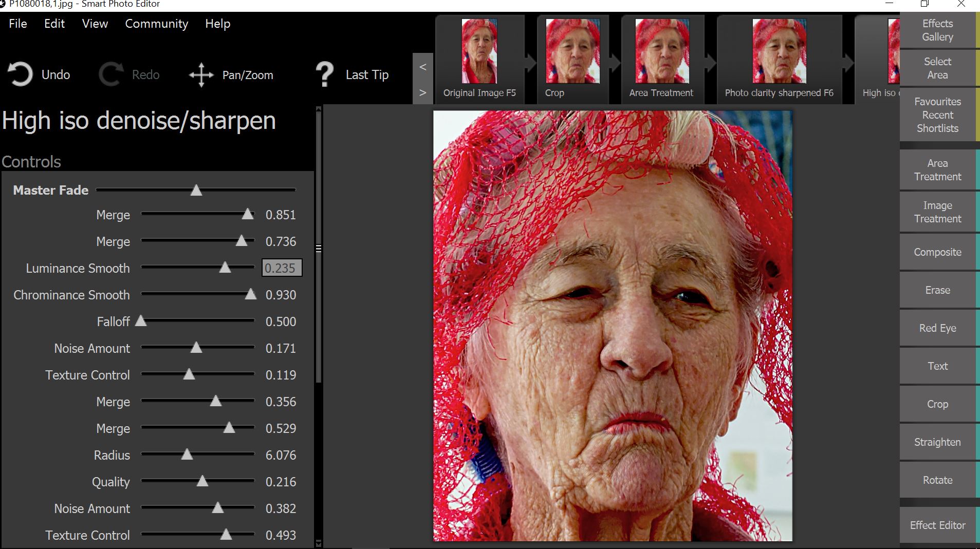
Task: Open the Composite tool
Action: (938, 252)
